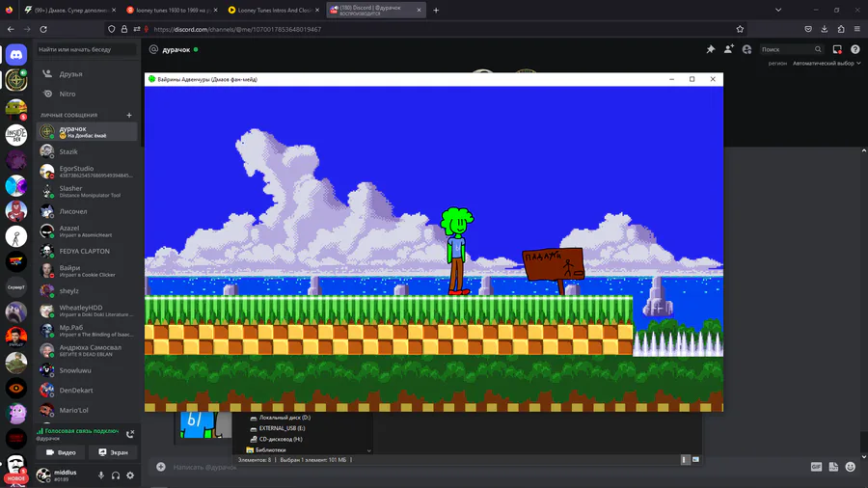
Task: Click message box Написать @дурачок
Action: point(204,467)
